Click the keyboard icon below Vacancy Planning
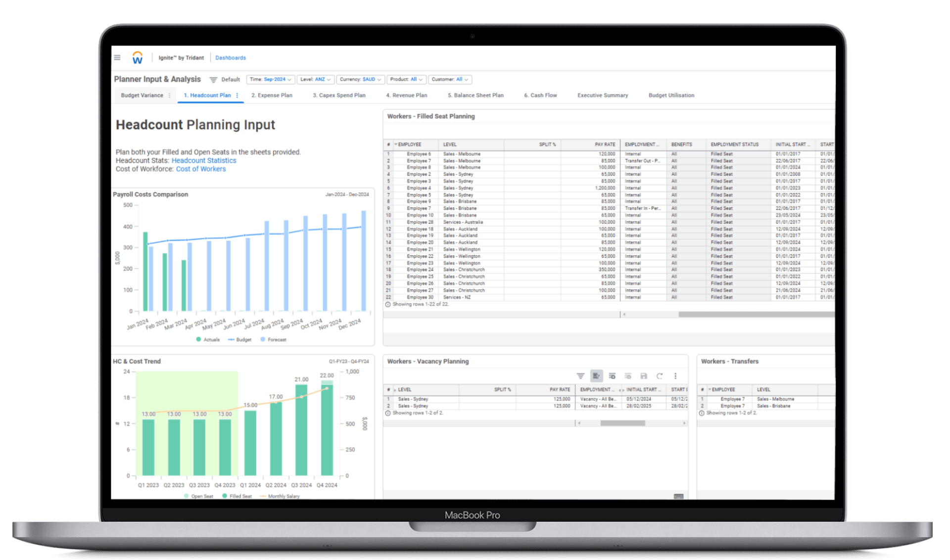 pos(678,496)
